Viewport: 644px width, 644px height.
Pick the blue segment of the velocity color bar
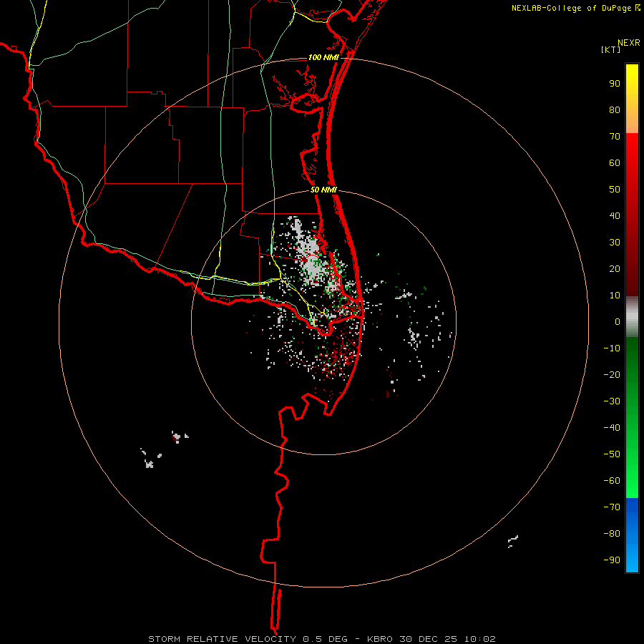point(632,535)
